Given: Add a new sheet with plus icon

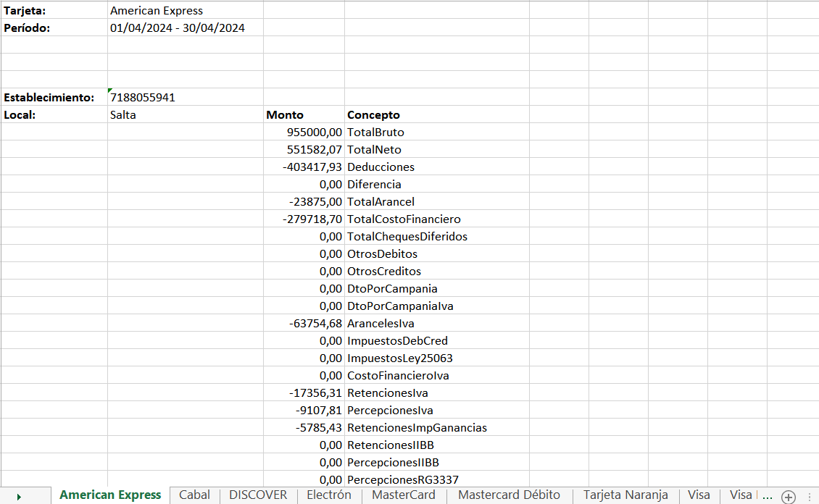Looking at the screenshot, I should click(788, 496).
